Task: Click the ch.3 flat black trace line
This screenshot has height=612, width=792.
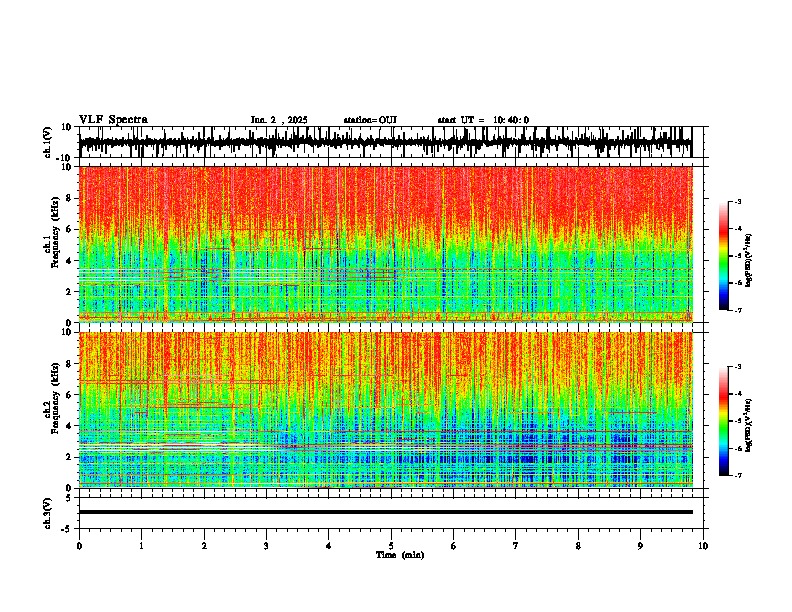Action: (x=385, y=512)
